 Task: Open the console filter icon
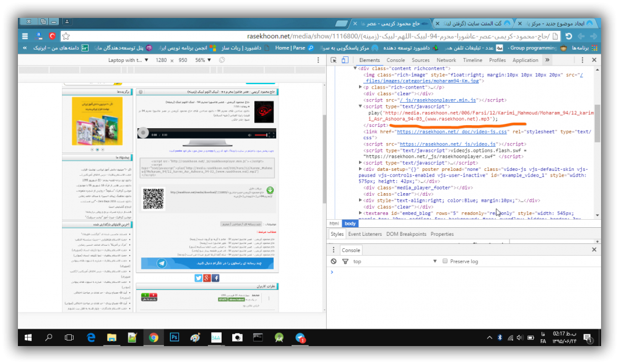(x=344, y=261)
